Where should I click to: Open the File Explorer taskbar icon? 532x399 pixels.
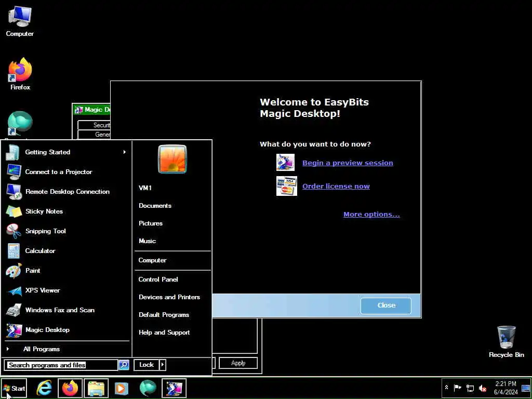[96, 388]
